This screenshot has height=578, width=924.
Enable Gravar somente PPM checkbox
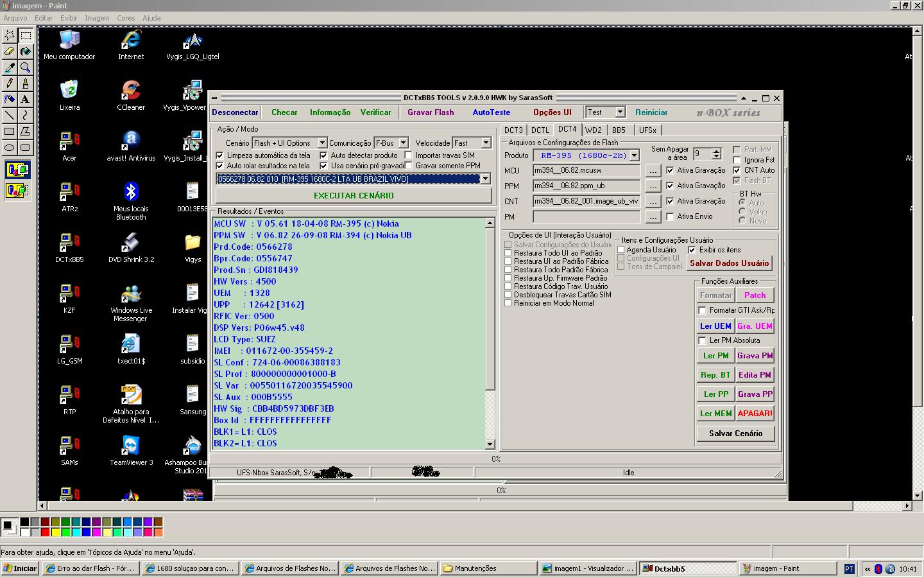point(409,166)
